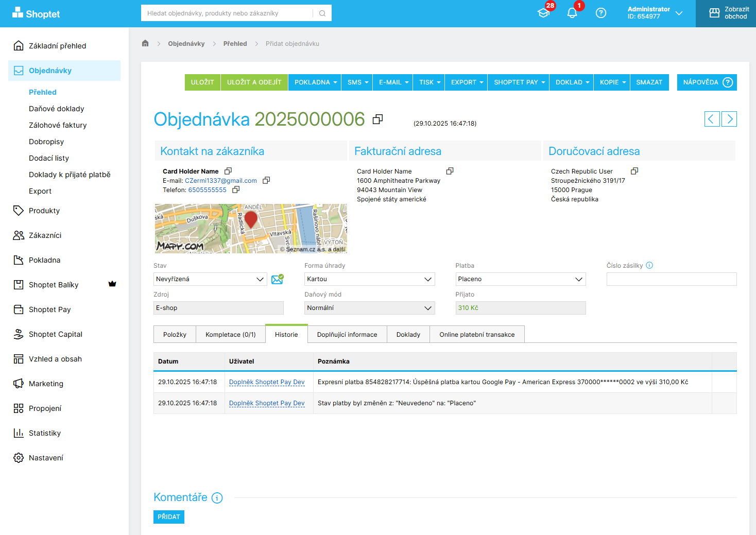756x535 pixels.
Task: Open the Doklady tab
Action: click(x=408, y=335)
